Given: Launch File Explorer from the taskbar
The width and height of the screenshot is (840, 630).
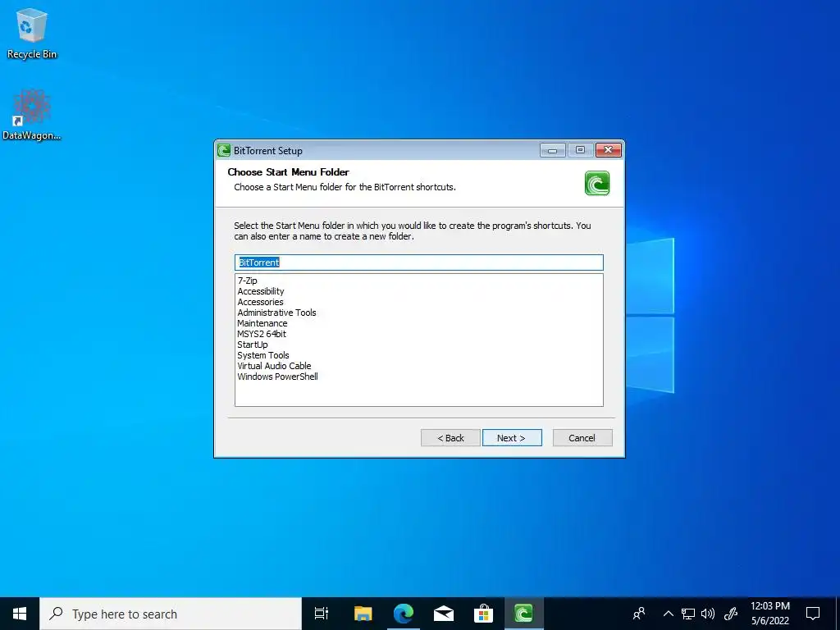Looking at the screenshot, I should pyautogui.click(x=363, y=614).
